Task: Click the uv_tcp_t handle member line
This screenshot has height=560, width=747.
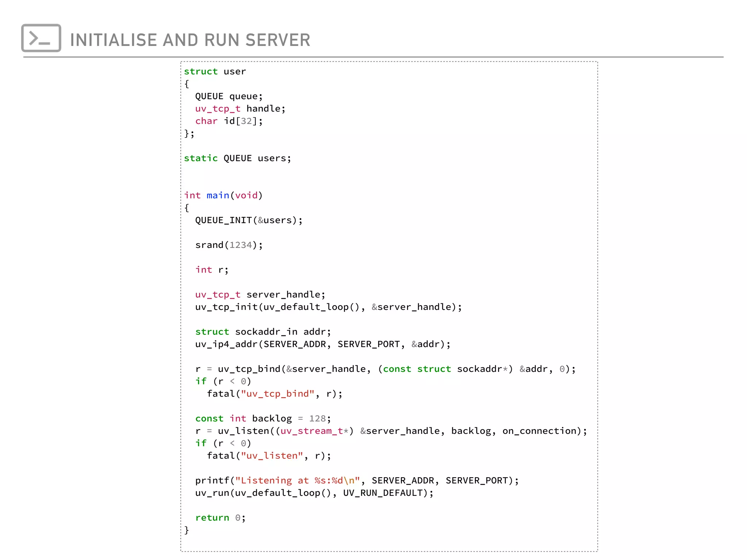Action: click(240, 109)
